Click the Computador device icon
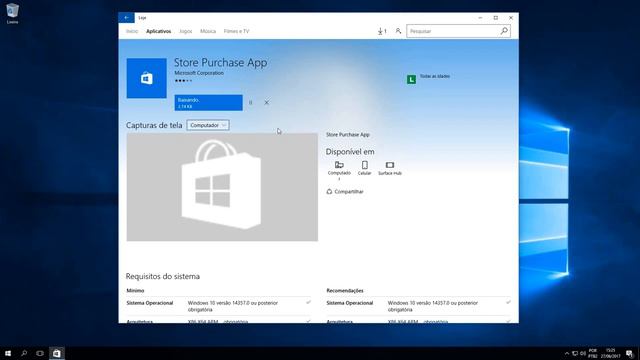 [339, 165]
